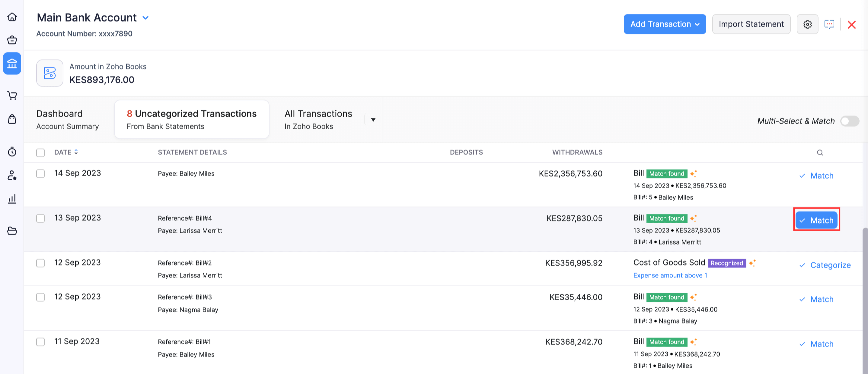Click Import Statement
868x374 pixels.
(752, 24)
